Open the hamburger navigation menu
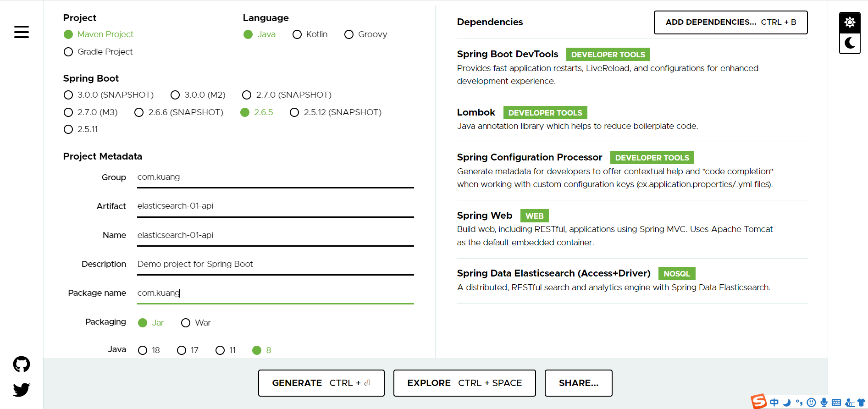Viewport: 868px width, 409px height. coord(22,32)
